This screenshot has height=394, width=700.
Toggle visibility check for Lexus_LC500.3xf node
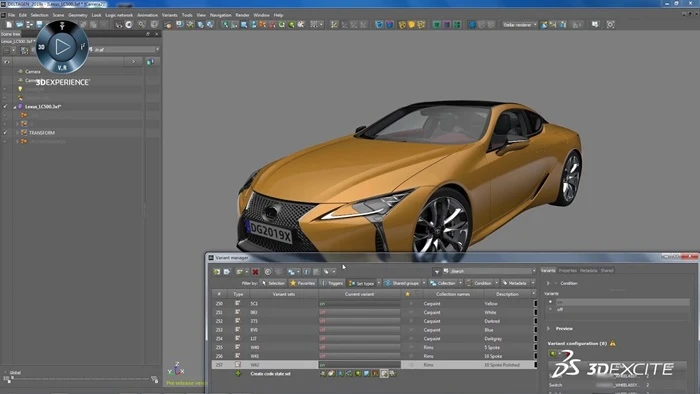[x=5, y=107]
